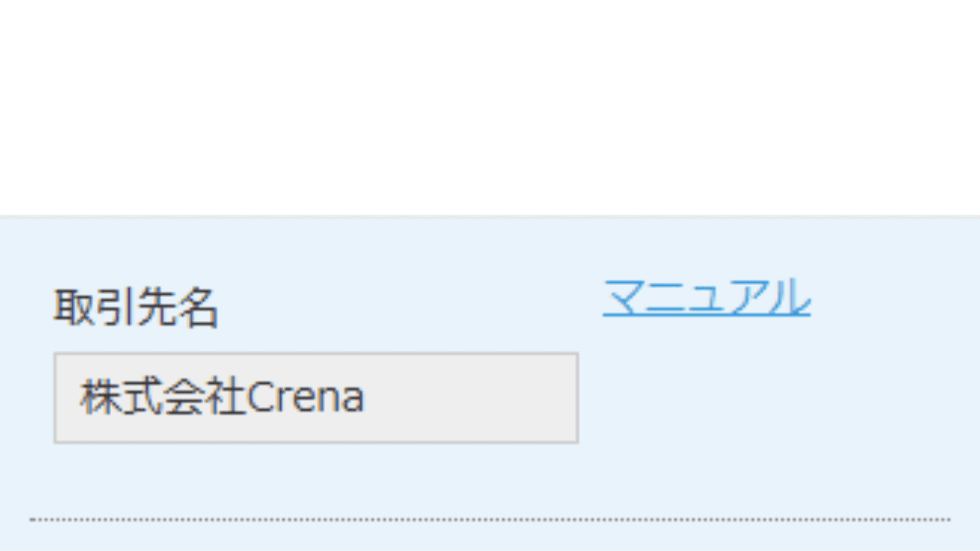
Task: Select the 取引先名 label text
Action: pyautogui.click(x=136, y=307)
